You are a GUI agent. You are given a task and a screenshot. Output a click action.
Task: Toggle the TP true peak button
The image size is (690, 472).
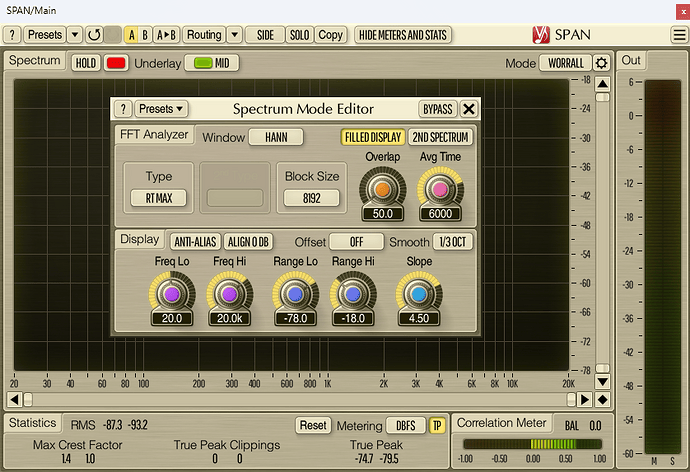[x=437, y=425]
